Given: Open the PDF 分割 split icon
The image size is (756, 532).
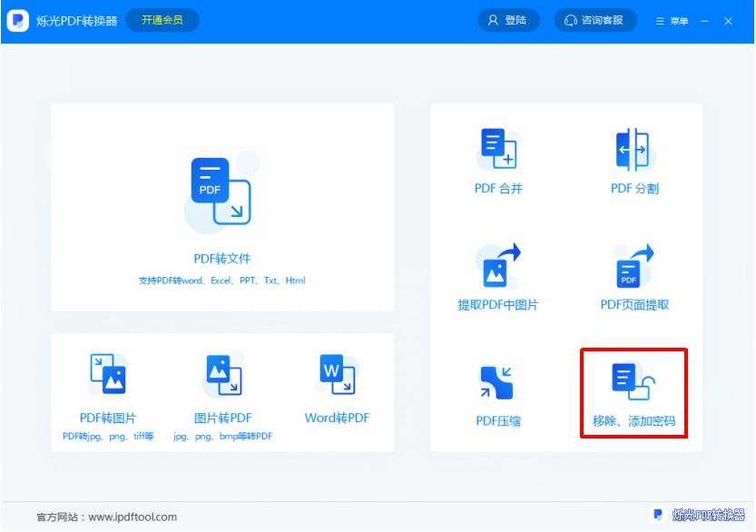Looking at the screenshot, I should (634, 149).
